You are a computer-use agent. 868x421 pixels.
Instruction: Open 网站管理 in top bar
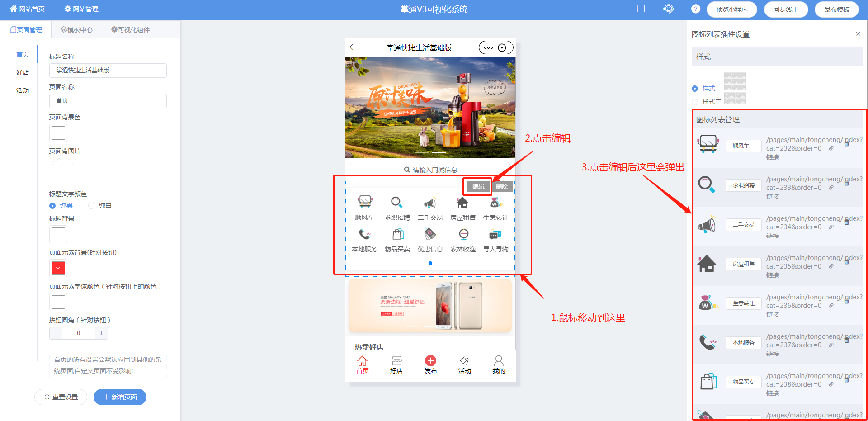tap(81, 9)
